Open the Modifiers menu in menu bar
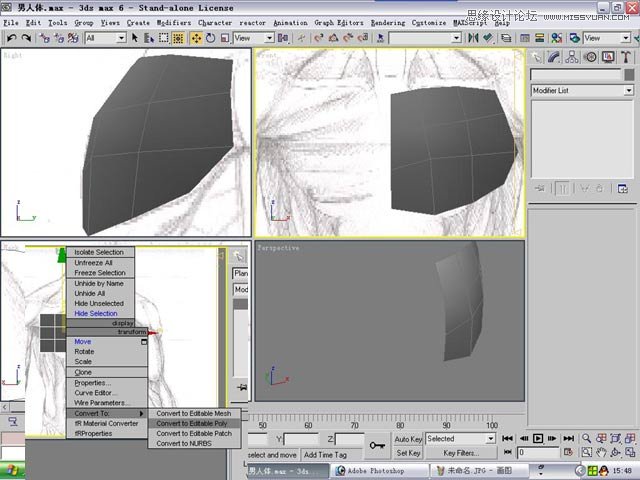The image size is (640, 480). click(174, 22)
